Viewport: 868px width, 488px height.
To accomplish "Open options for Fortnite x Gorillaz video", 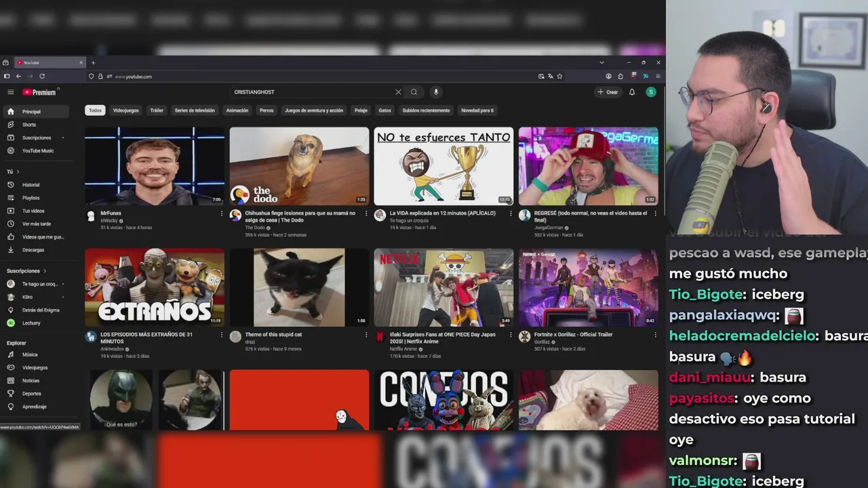I will pyautogui.click(x=655, y=335).
